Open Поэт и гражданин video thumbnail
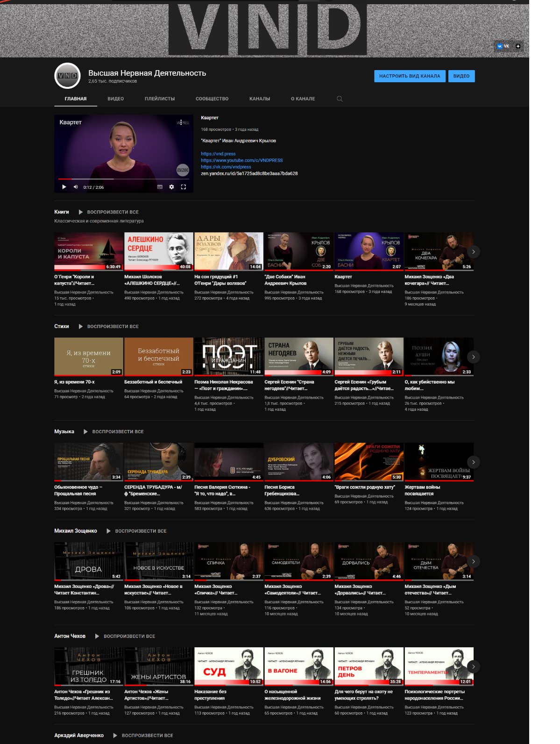Image resolution: width=560 pixels, height=744 pixels. click(x=229, y=357)
